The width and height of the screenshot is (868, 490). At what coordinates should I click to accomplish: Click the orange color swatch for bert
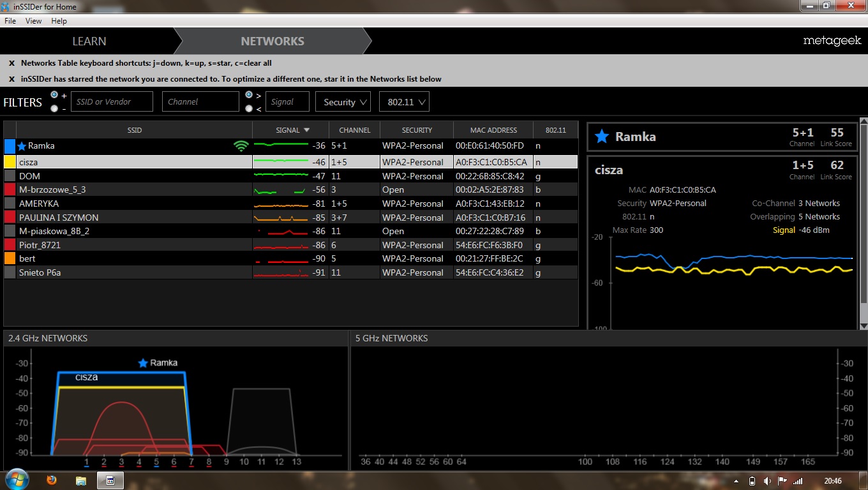pos(10,258)
